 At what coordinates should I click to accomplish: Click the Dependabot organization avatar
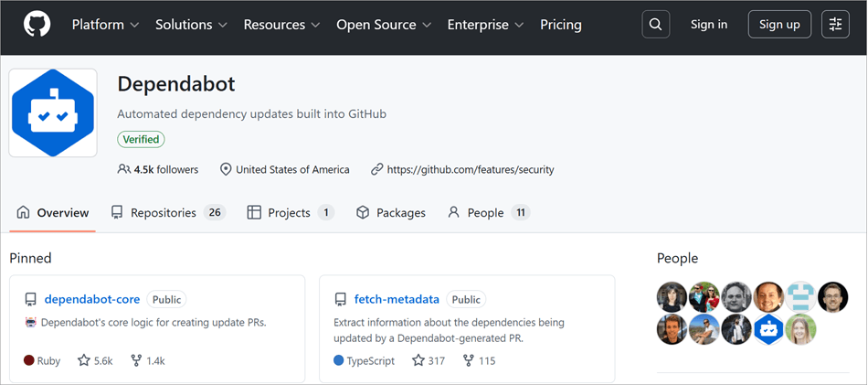click(x=53, y=113)
